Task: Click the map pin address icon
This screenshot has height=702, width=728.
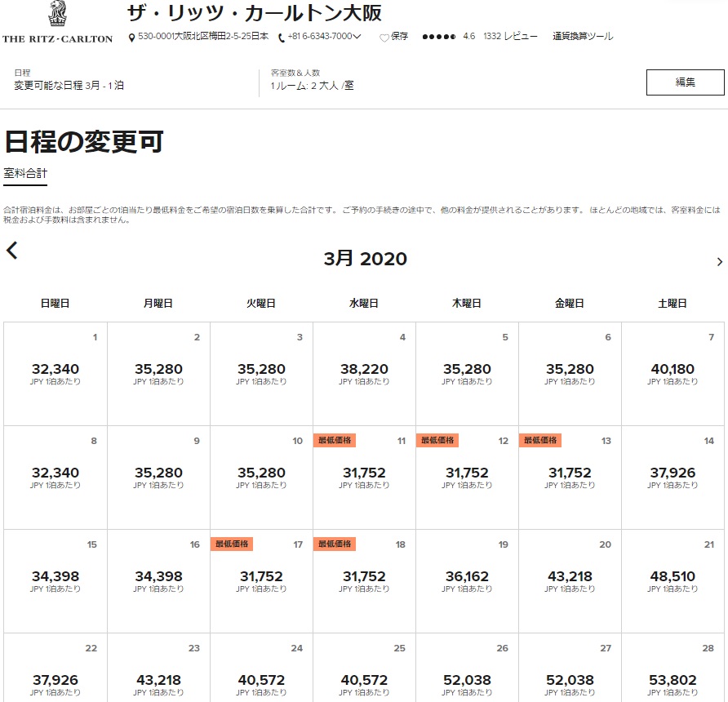Action: 132,38
